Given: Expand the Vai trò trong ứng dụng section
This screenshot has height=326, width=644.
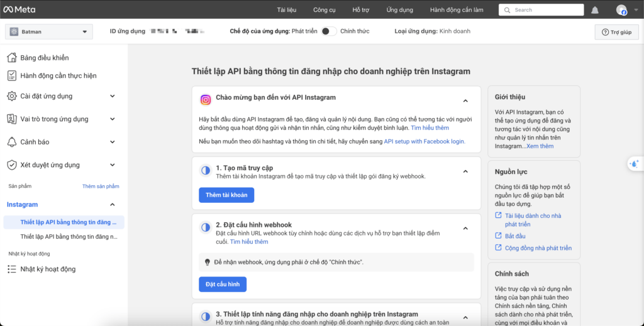Looking at the screenshot, I should click(113, 119).
